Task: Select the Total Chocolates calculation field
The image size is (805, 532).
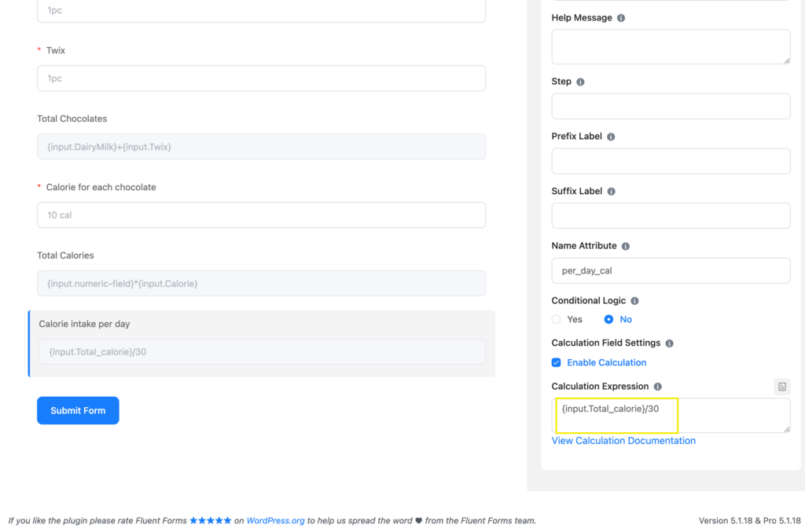Action: click(x=261, y=147)
